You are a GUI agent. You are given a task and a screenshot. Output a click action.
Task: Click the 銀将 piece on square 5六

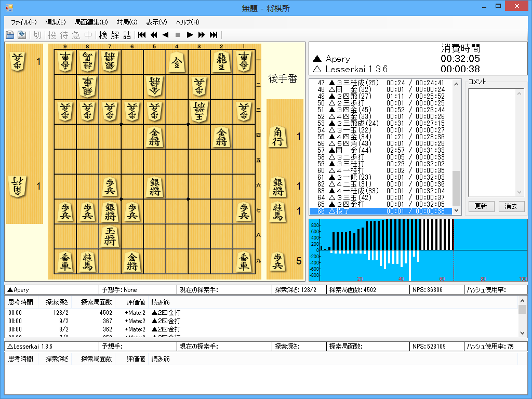click(154, 187)
